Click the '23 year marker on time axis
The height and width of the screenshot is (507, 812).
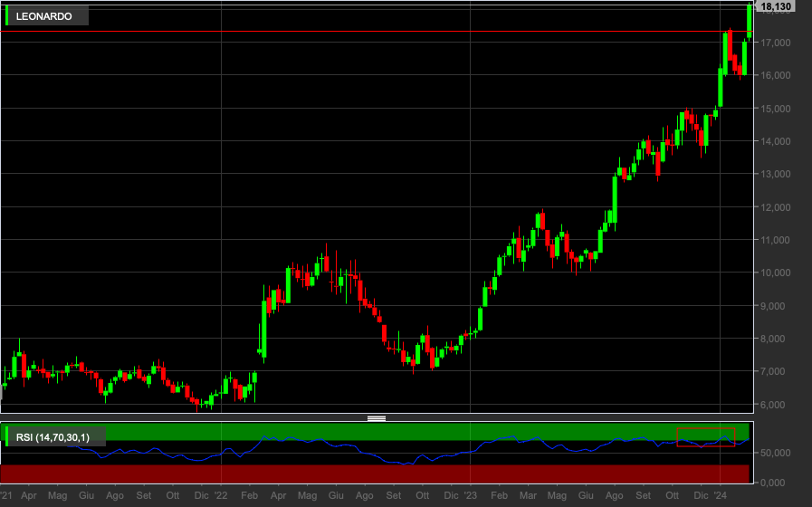tap(470, 495)
